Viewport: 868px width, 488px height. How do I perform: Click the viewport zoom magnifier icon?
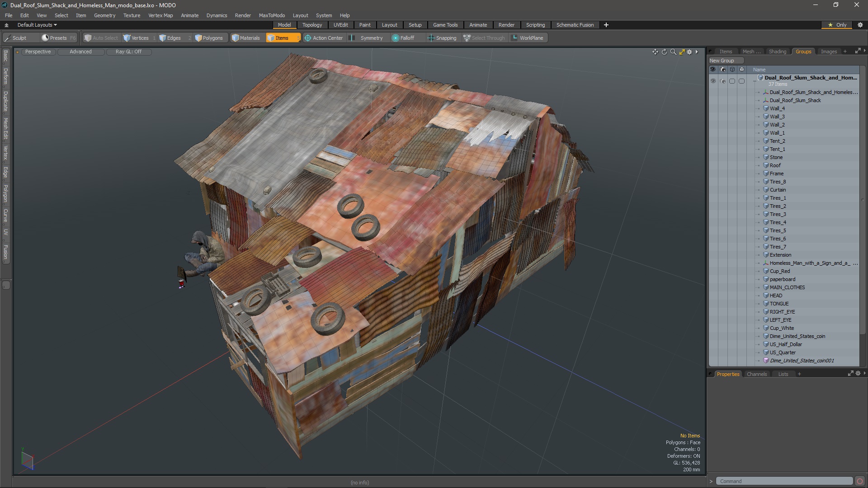coord(673,52)
